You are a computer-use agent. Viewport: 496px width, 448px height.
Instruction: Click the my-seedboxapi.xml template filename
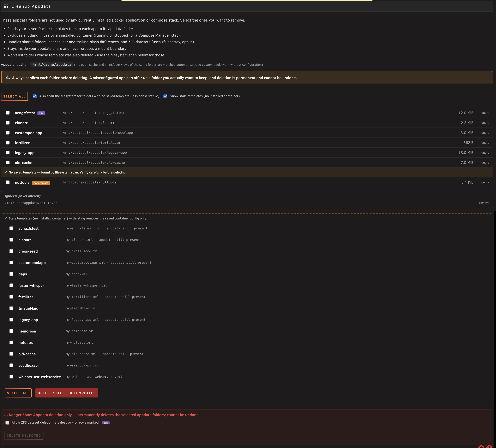82,365
